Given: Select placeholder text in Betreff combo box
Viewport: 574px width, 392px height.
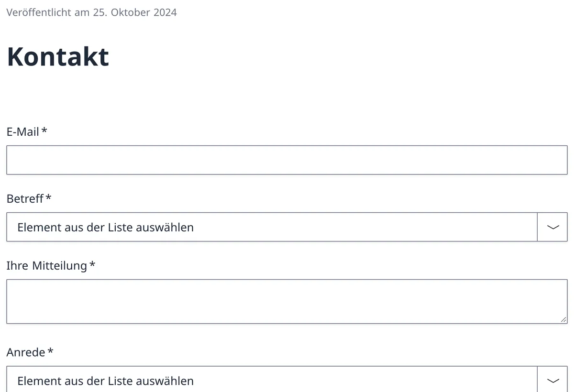Looking at the screenshot, I should (x=106, y=227).
